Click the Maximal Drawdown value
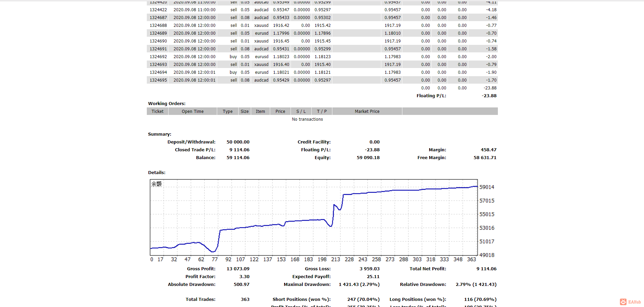644x307 pixels. (359, 285)
